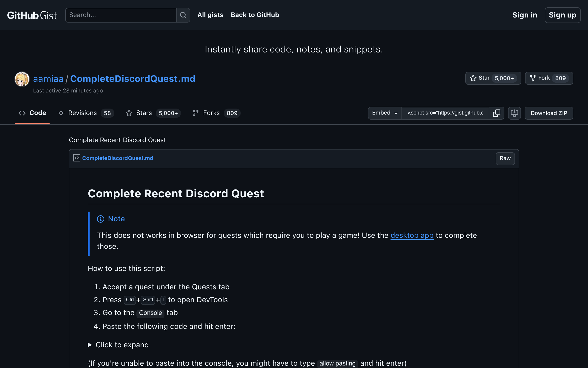Open CompleteDiscordQuest.md file header link
Screen dimensions: 588x368
(118, 158)
